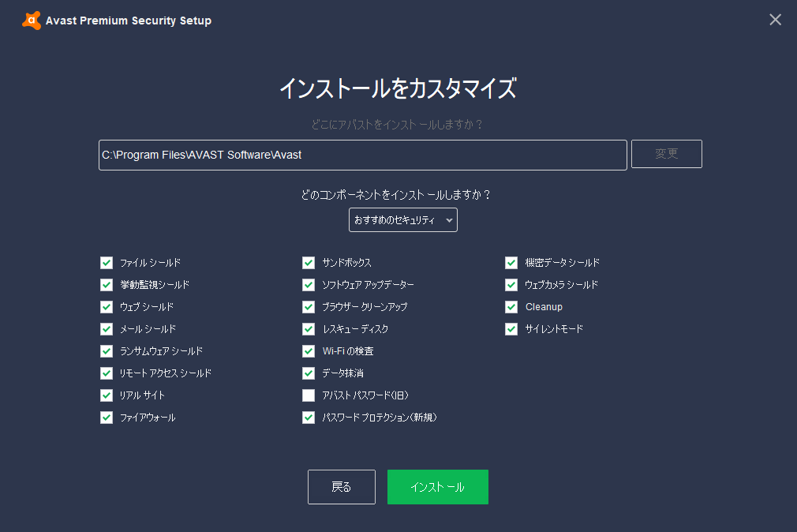797x532 pixels.
Task: Disable ブラウザー クリーンアップ component
Action: click(309, 307)
